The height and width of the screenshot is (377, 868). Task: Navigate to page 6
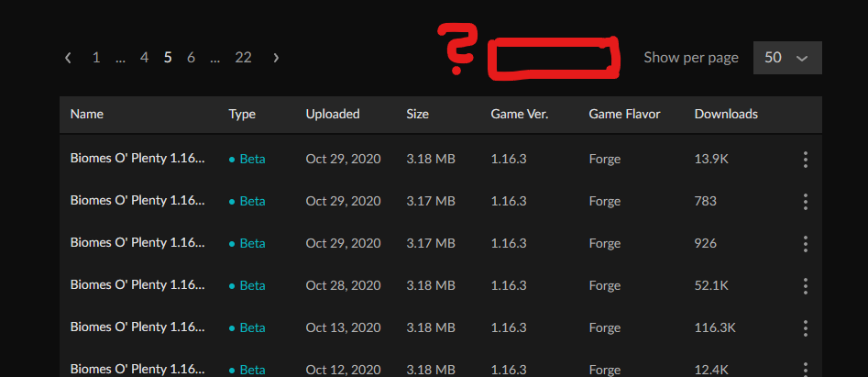(x=191, y=58)
